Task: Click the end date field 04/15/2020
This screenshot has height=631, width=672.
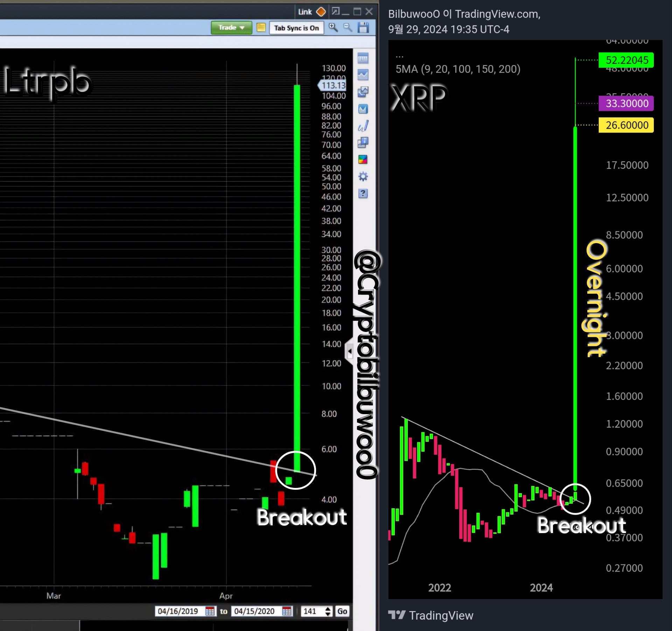Action: [x=255, y=611]
